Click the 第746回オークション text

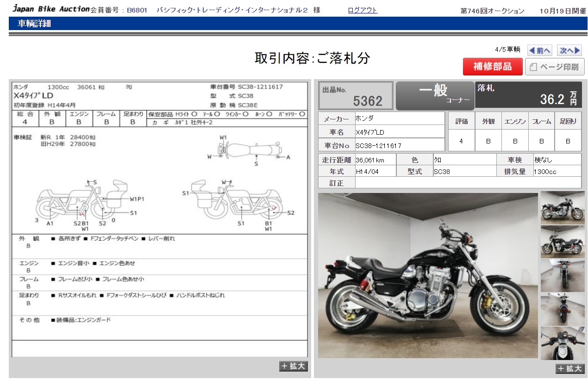click(493, 11)
